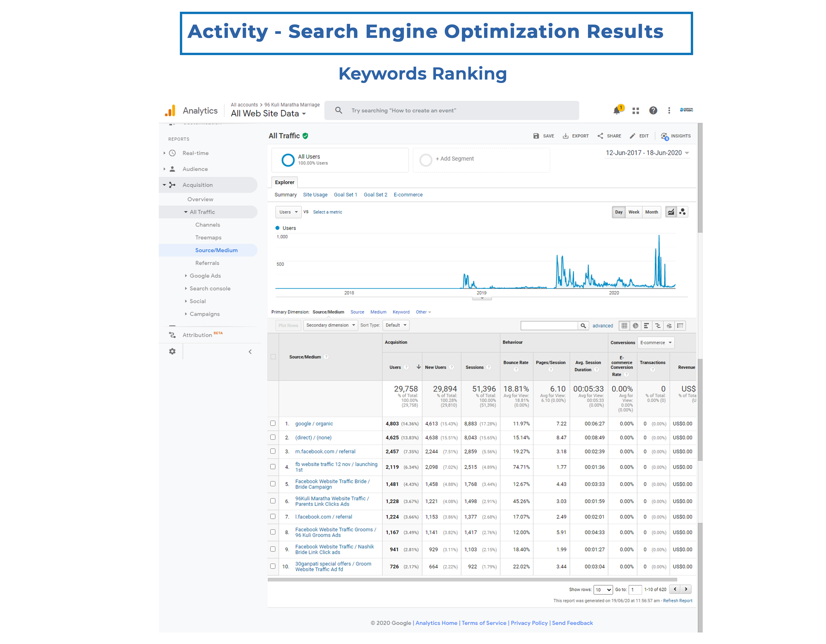This screenshot has height=644, width=826.
Task: Tick the select-all header checkbox
Action: (273, 357)
